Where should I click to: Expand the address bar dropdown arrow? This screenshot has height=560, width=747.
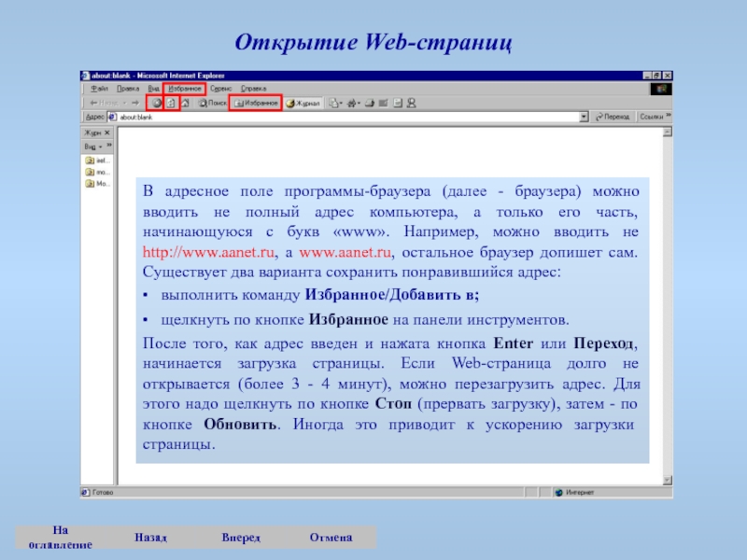[x=584, y=118]
